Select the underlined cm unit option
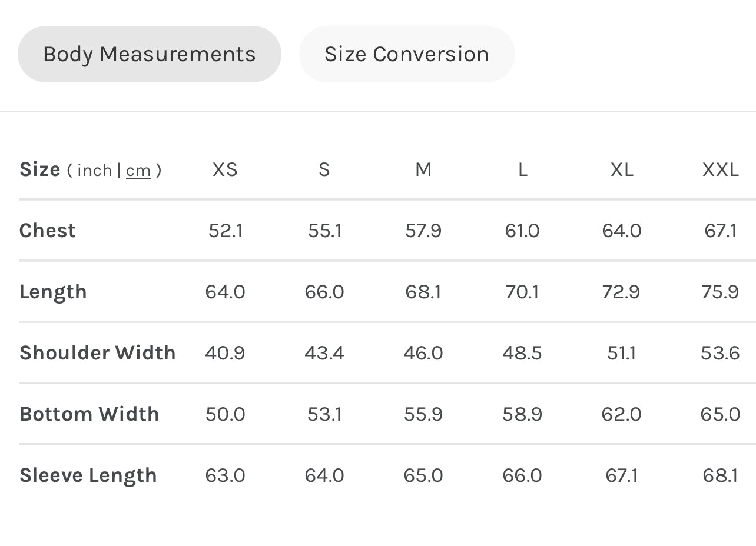 [x=138, y=170]
